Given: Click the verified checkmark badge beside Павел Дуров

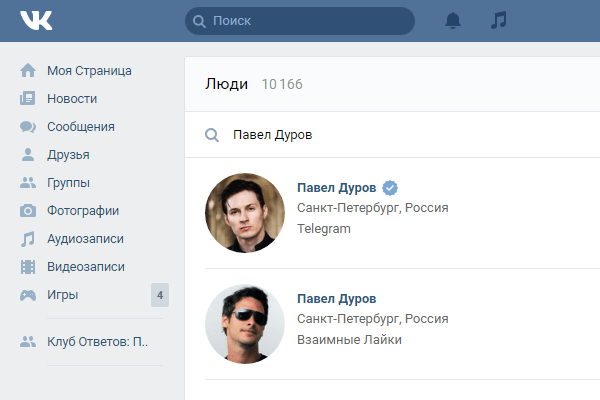Looking at the screenshot, I should click(x=391, y=187).
